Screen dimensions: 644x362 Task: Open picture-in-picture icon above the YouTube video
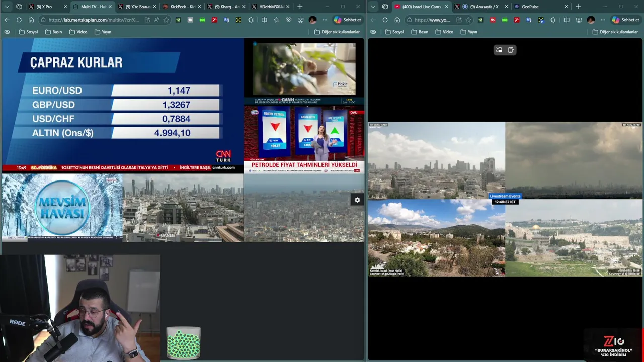(499, 50)
